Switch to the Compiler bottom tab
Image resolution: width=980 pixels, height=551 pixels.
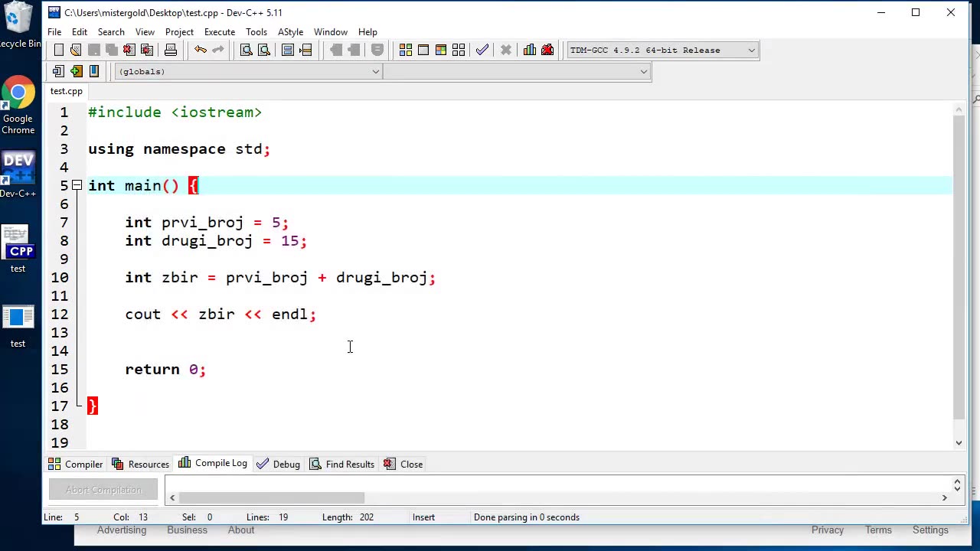tap(76, 464)
